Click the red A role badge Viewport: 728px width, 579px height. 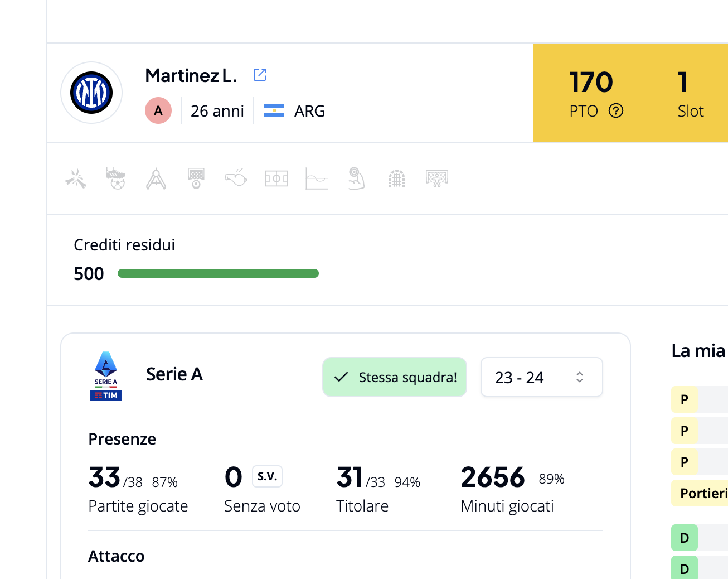coord(158,110)
